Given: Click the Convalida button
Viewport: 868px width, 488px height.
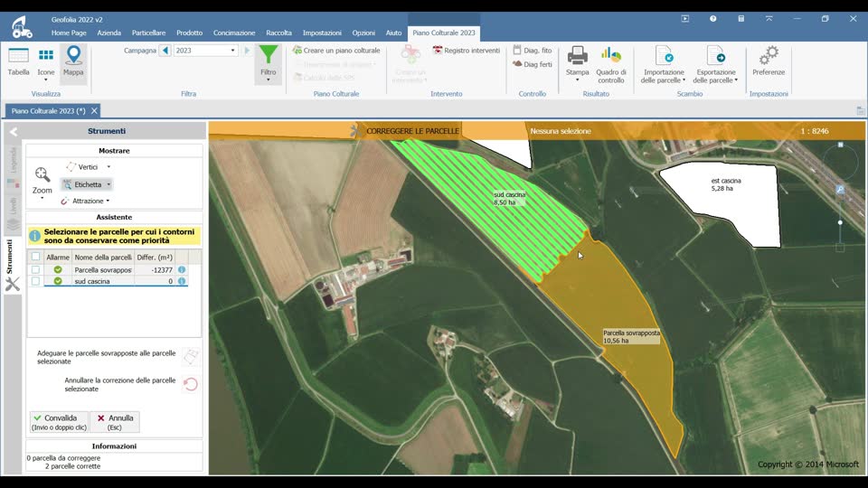Looking at the screenshot, I should tap(60, 422).
